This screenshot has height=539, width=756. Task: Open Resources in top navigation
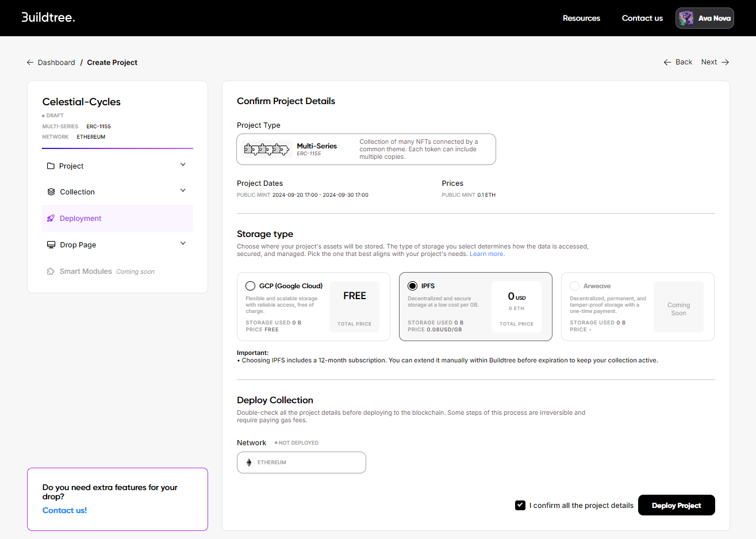581,18
